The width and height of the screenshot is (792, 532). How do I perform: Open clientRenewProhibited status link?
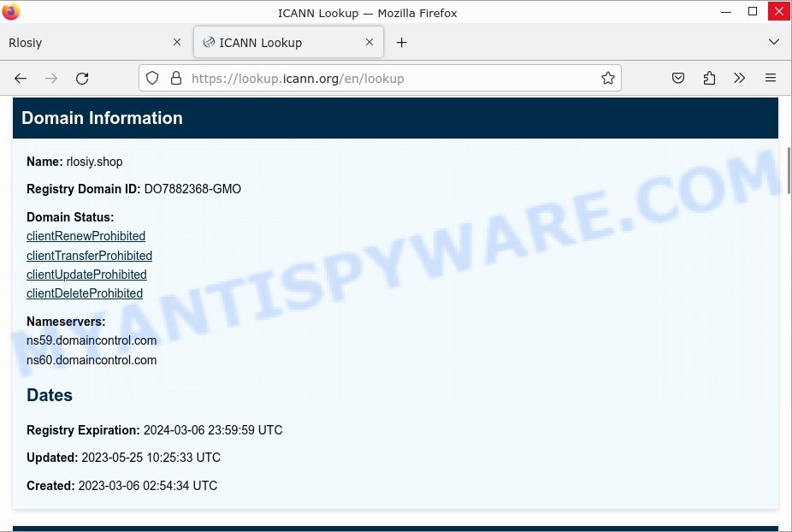point(86,236)
